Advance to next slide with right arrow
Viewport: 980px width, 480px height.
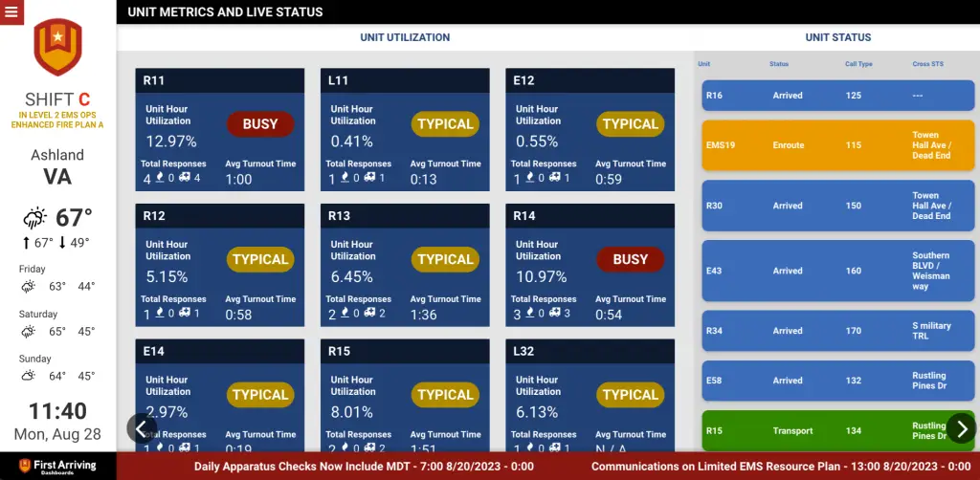(961, 427)
